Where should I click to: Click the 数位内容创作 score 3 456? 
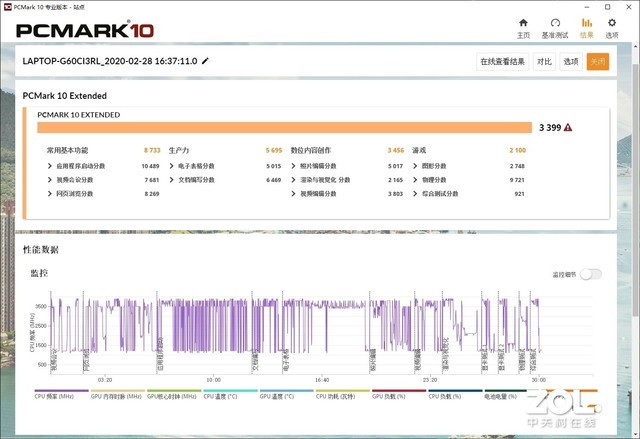[x=396, y=150]
